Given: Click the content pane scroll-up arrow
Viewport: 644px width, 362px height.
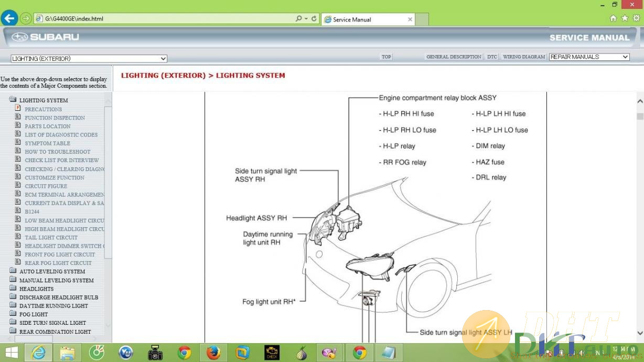Looking at the screenshot, I should tap(640, 101).
